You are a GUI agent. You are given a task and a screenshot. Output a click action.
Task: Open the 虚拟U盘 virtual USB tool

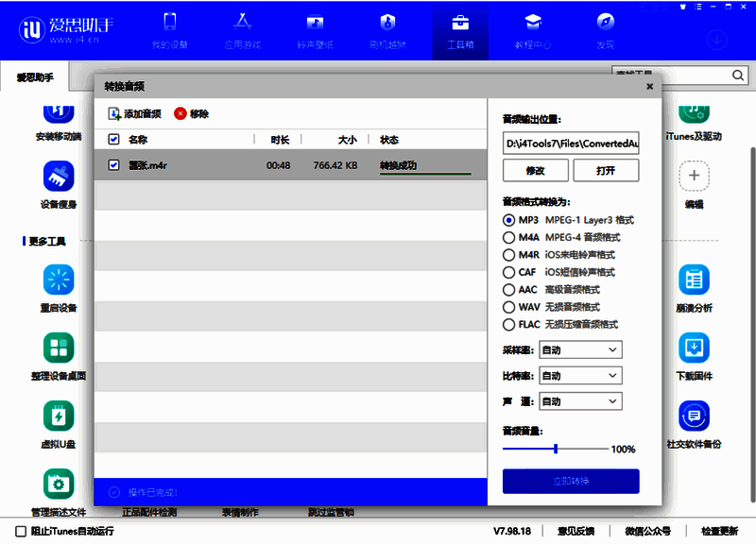coord(59,416)
